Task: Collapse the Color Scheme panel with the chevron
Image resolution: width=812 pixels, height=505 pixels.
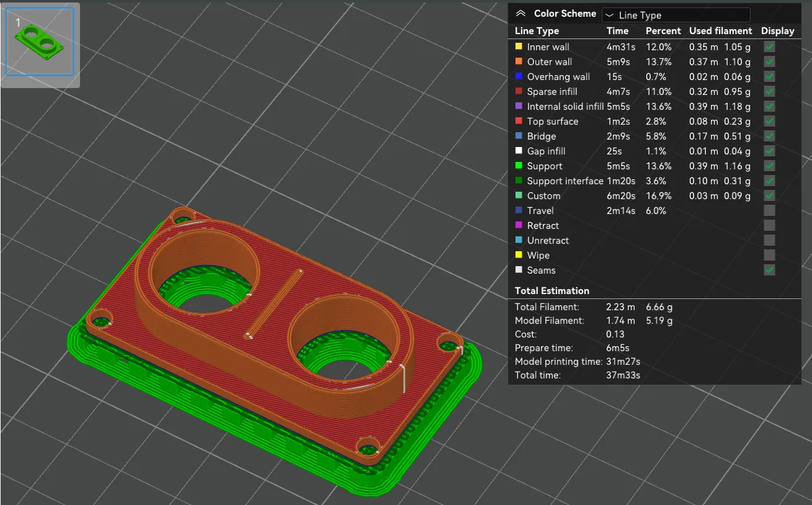Action: click(521, 13)
